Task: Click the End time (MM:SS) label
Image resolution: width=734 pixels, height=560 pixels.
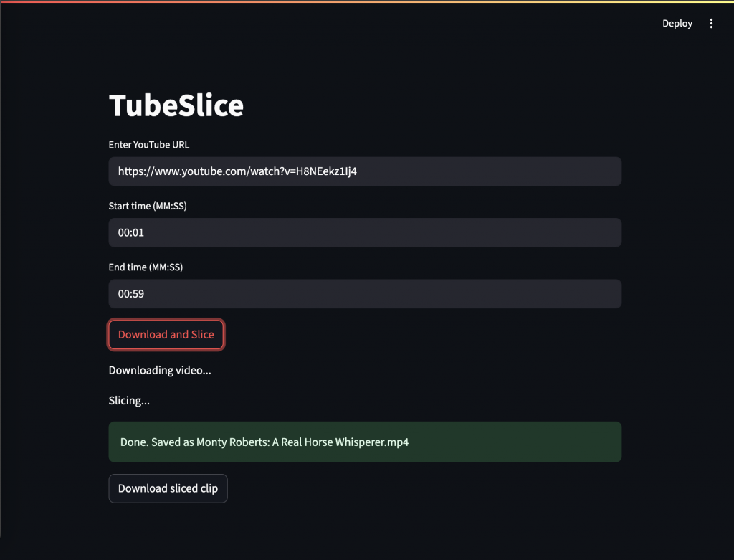Action: click(146, 267)
